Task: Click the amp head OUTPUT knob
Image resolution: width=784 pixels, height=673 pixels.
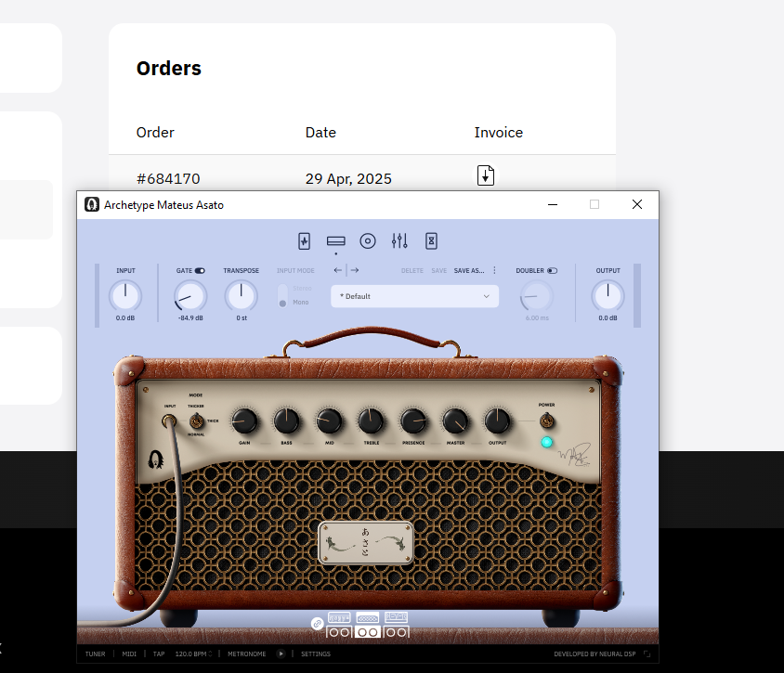Action: coord(498,421)
